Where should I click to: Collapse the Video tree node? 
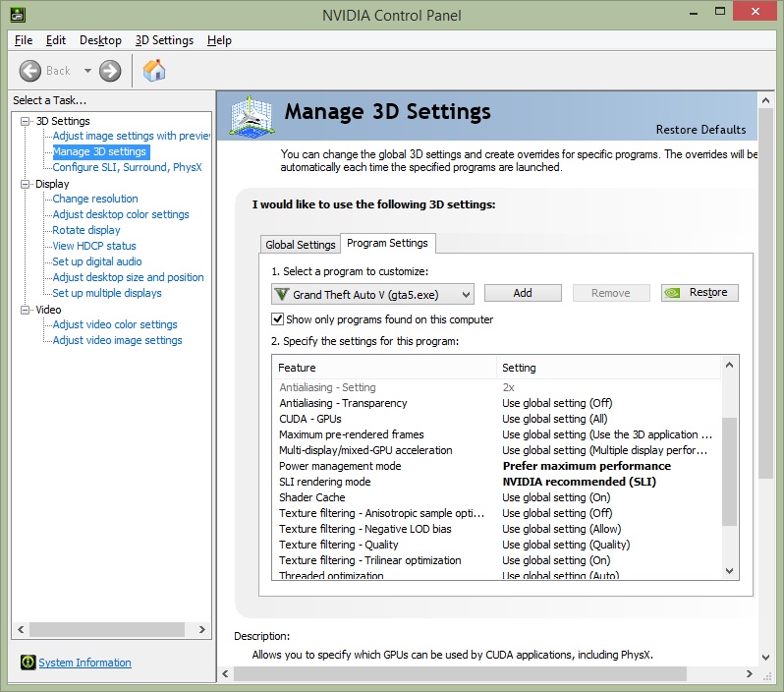tap(25, 310)
